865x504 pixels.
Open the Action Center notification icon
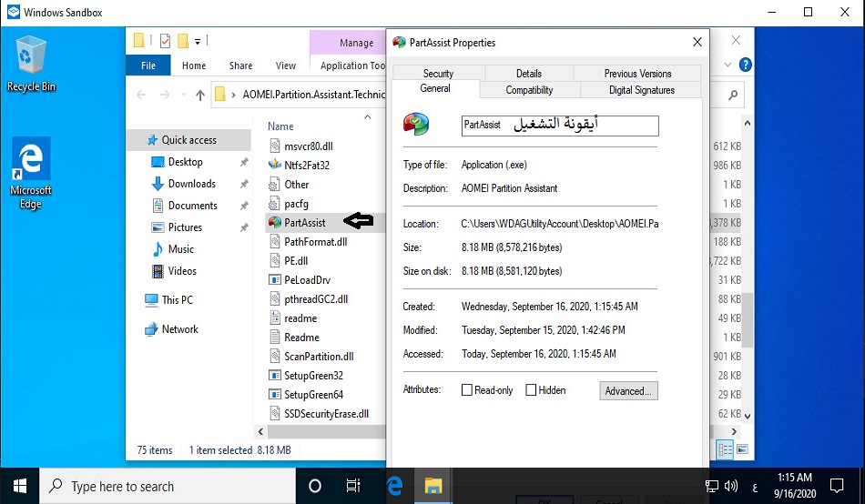pos(837,486)
